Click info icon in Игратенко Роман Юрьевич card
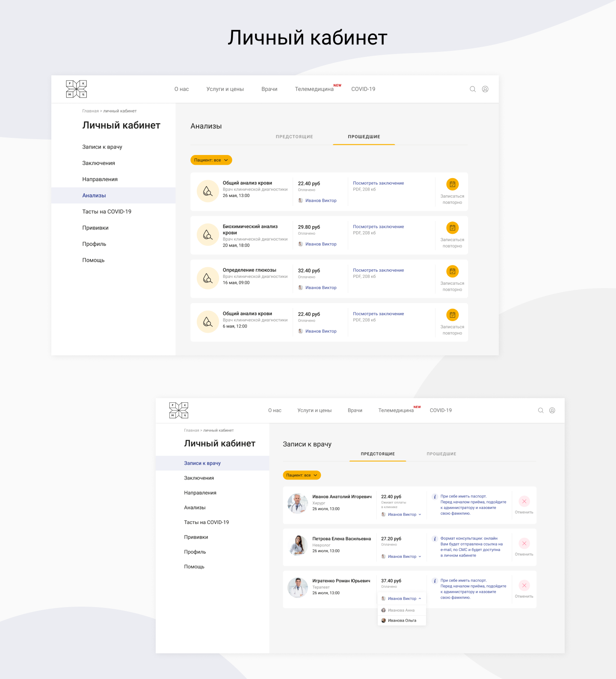The height and width of the screenshot is (679, 616). click(435, 581)
